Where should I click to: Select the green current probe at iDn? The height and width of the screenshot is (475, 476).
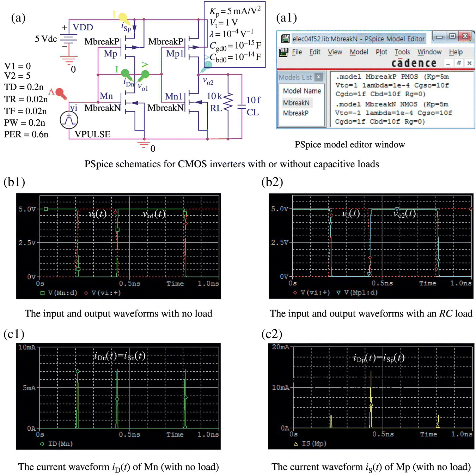point(127,74)
